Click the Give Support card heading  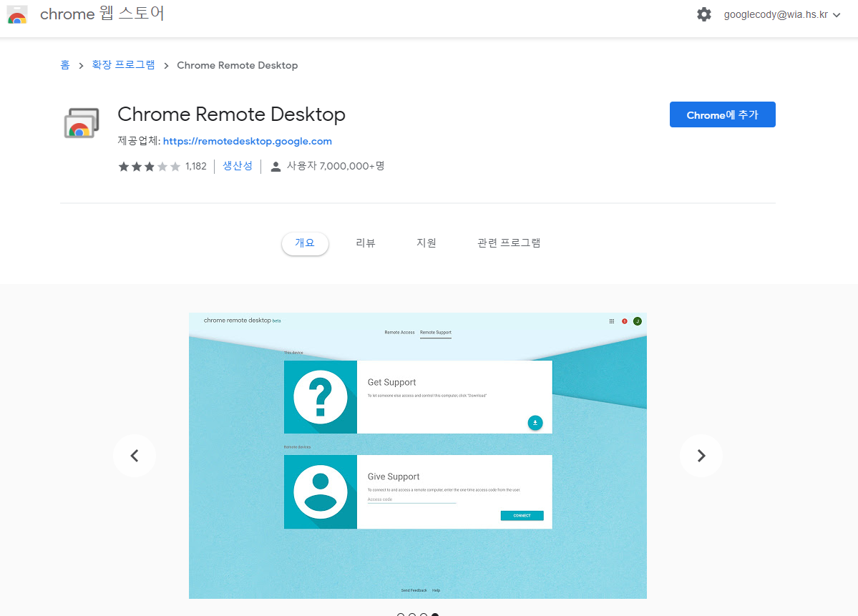coord(394,476)
